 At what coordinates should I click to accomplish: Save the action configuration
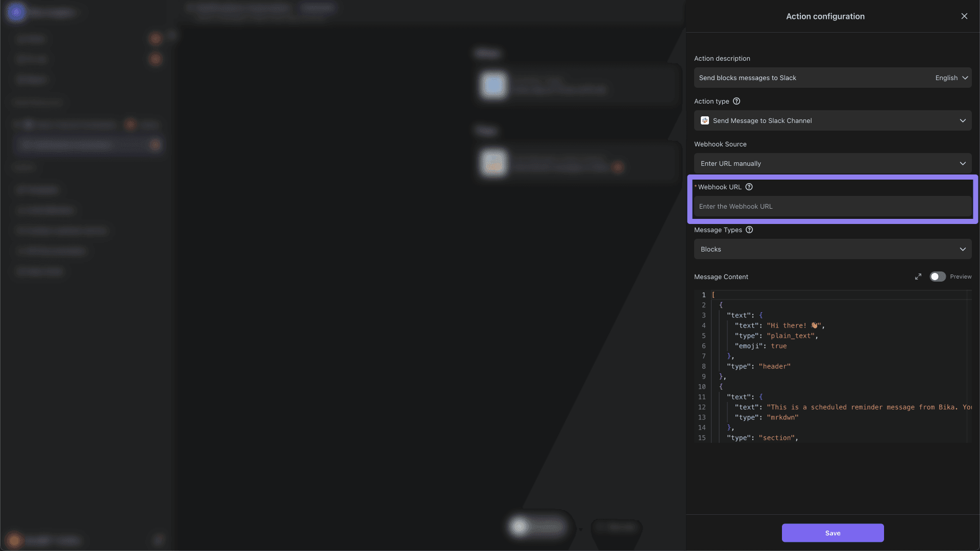pyautogui.click(x=832, y=533)
